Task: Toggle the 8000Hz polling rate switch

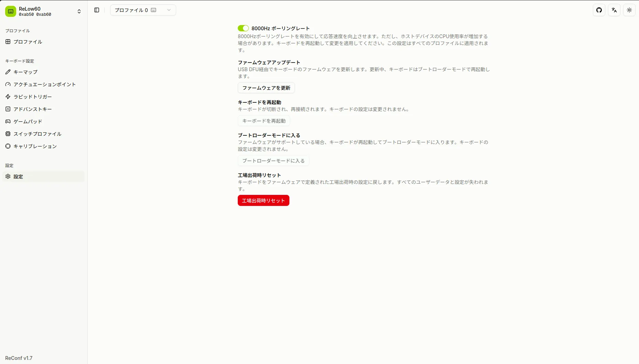Action: pos(243,28)
